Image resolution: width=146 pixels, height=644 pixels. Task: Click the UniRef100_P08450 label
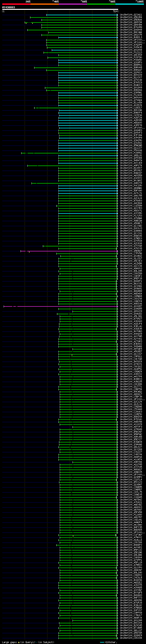coord(131,60)
